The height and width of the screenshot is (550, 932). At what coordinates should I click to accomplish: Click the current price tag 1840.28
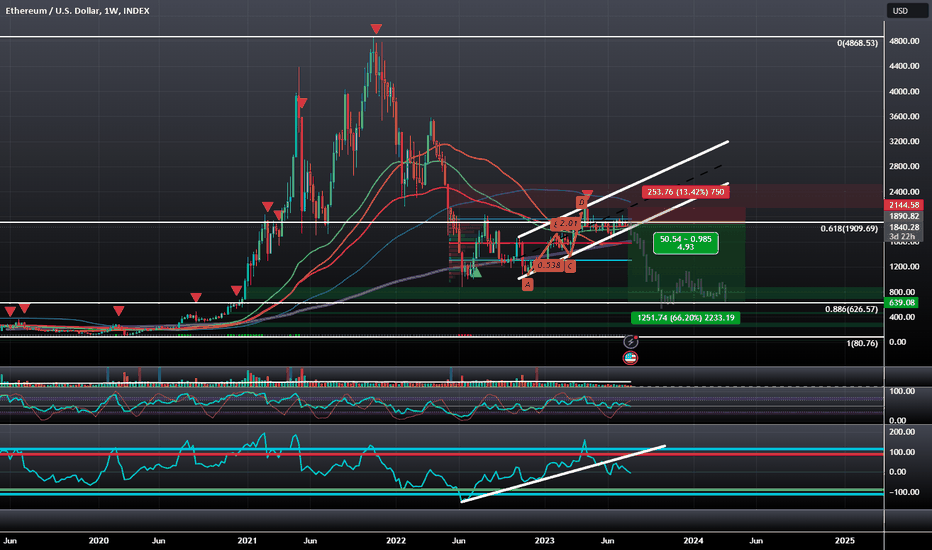[x=904, y=227]
